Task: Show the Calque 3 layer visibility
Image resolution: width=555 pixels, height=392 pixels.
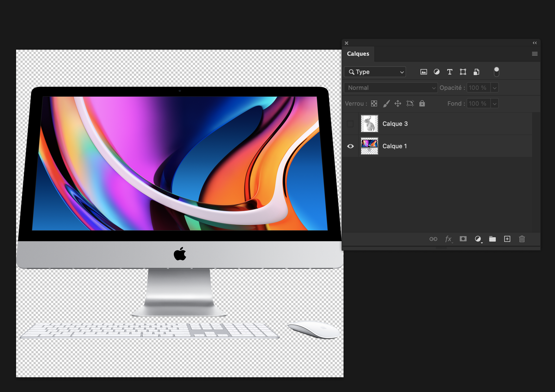Action: click(x=350, y=124)
